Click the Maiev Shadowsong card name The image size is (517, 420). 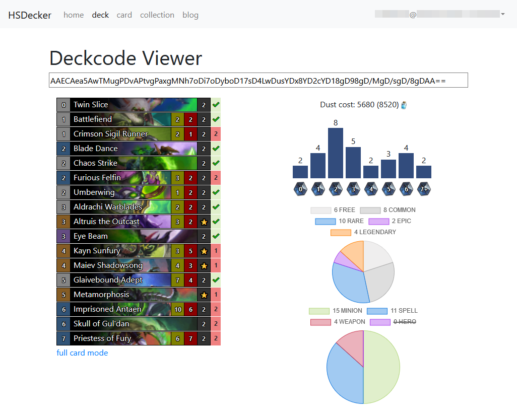pos(108,265)
